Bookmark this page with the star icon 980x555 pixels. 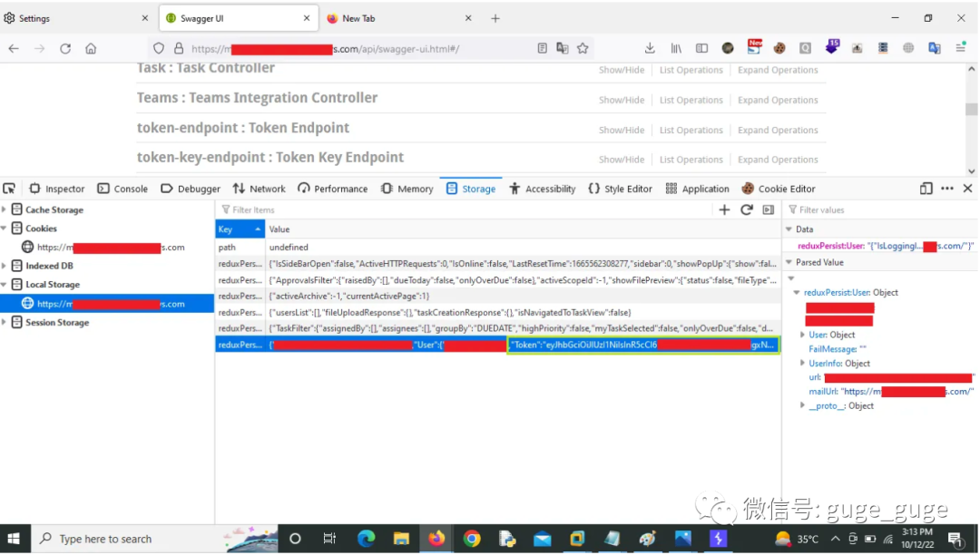pos(583,49)
